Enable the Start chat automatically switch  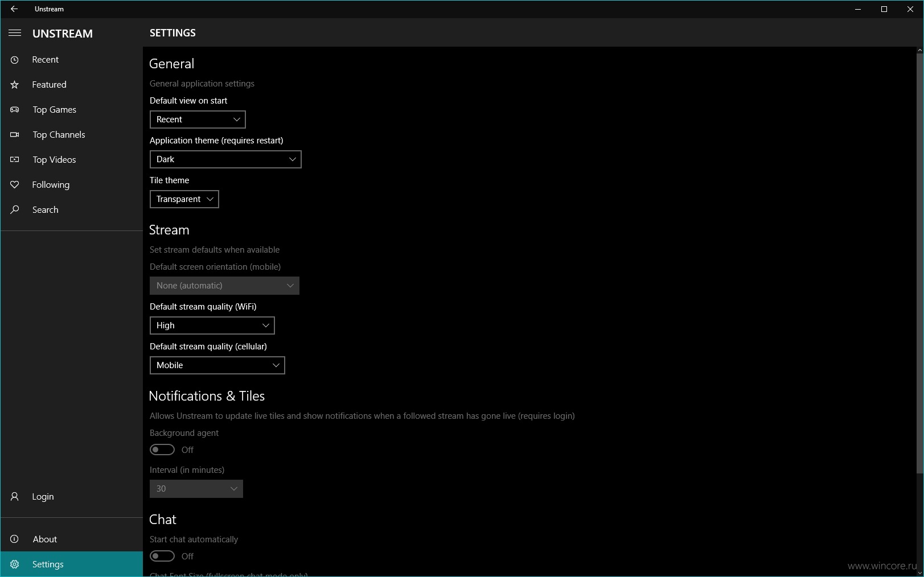[x=162, y=556]
